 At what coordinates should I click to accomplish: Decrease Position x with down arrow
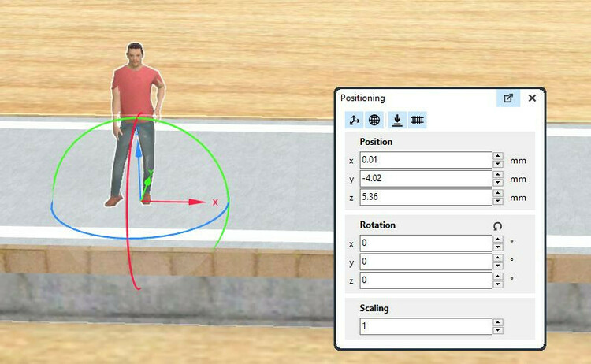[x=498, y=164]
